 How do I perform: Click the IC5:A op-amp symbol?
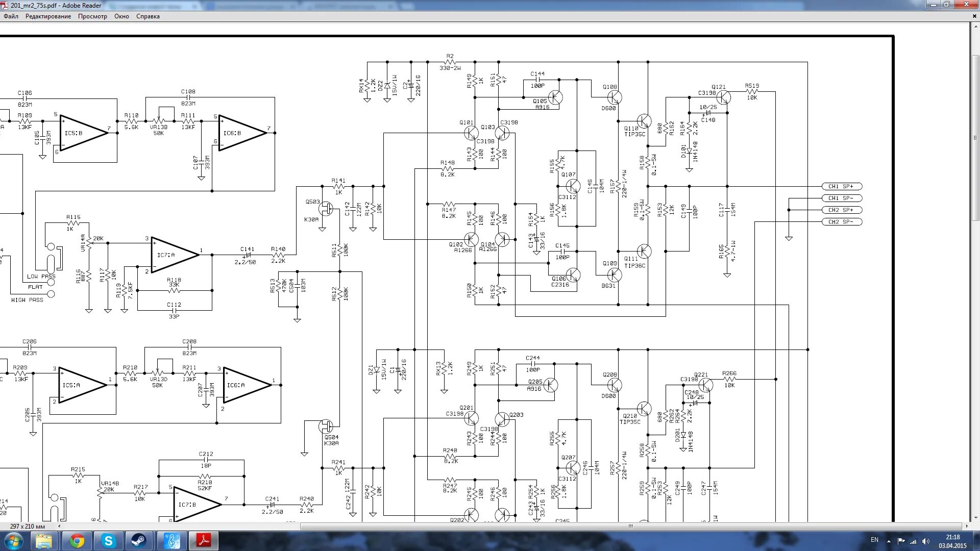coord(82,385)
